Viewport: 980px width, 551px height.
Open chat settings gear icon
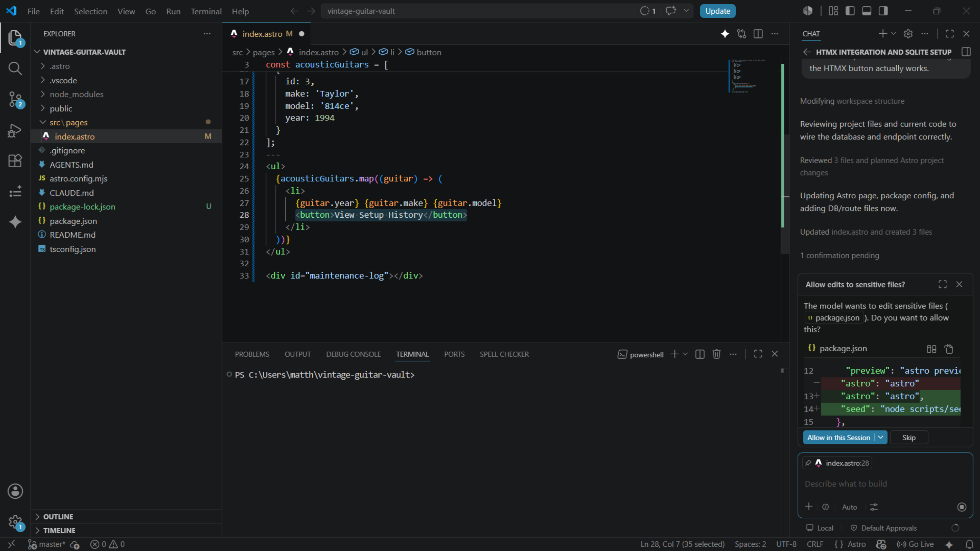[x=908, y=34]
